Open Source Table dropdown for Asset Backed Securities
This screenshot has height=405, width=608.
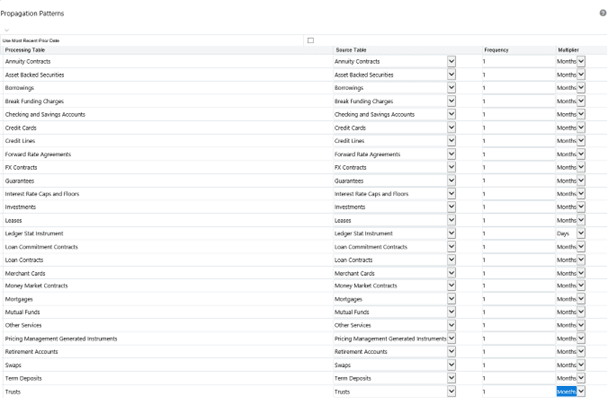click(451, 74)
